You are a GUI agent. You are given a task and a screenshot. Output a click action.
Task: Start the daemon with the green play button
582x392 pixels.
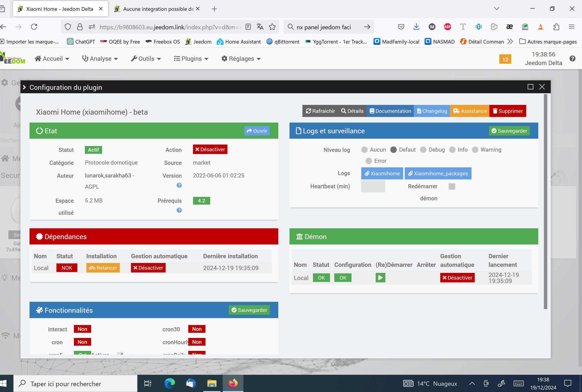[x=380, y=277]
